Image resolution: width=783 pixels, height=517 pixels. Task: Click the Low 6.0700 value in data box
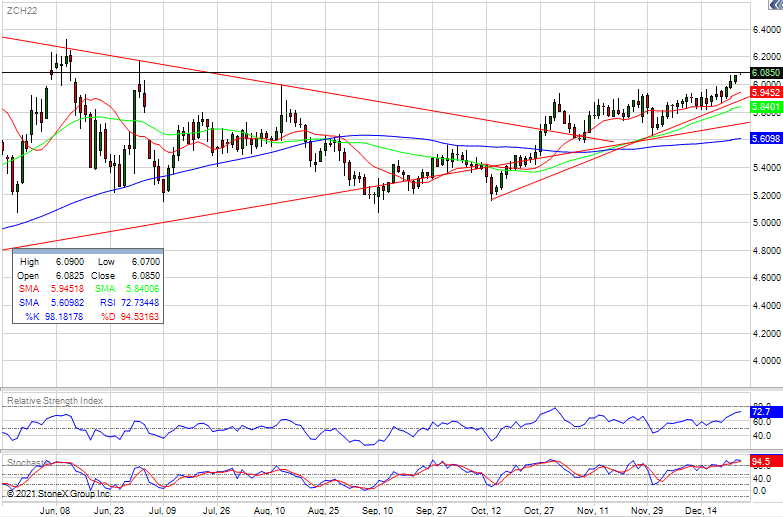point(146,262)
